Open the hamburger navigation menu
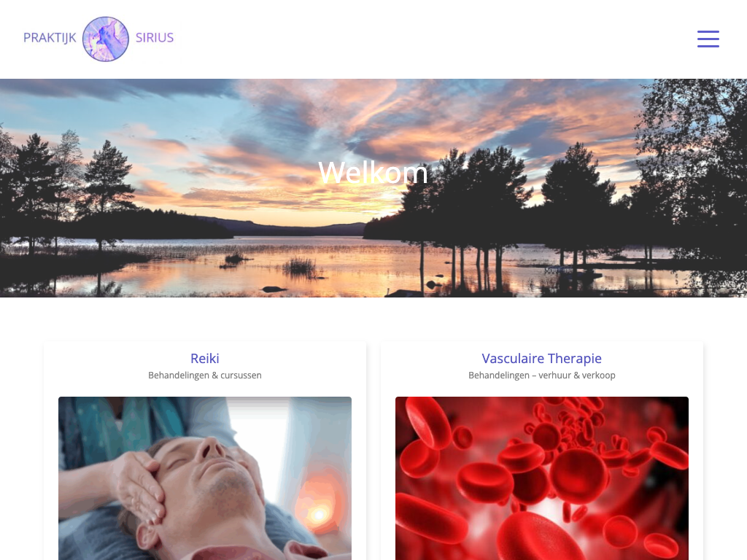The width and height of the screenshot is (747, 560). point(708,39)
